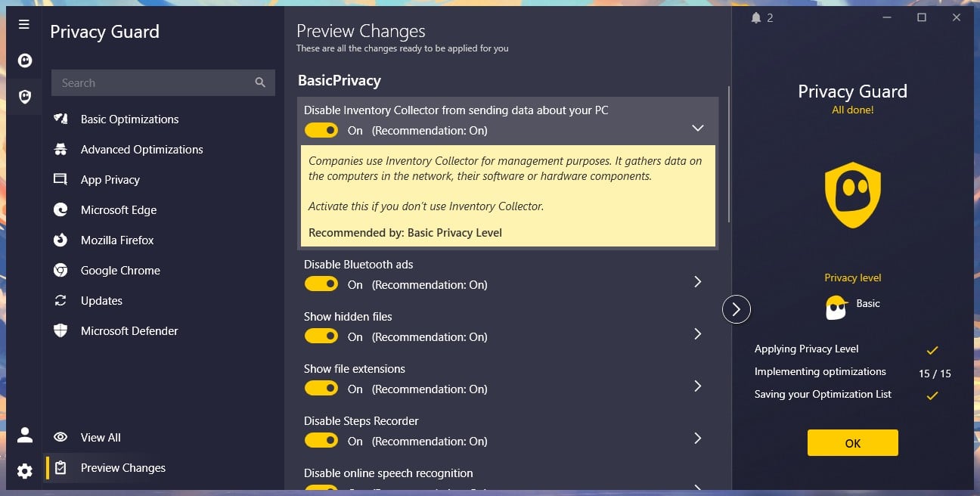The image size is (980, 496).
Task: Toggle the Disable Bluetooth ads switch
Action: click(321, 284)
